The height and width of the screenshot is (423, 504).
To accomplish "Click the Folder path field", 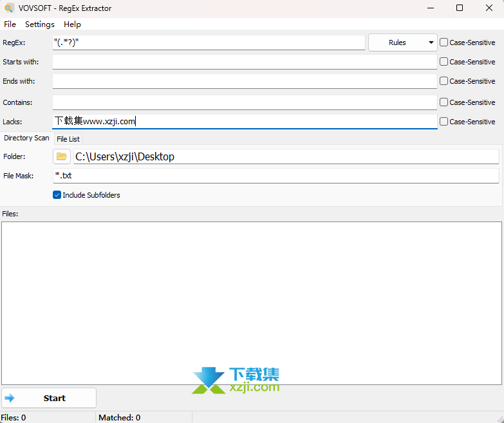I will pyautogui.click(x=286, y=156).
